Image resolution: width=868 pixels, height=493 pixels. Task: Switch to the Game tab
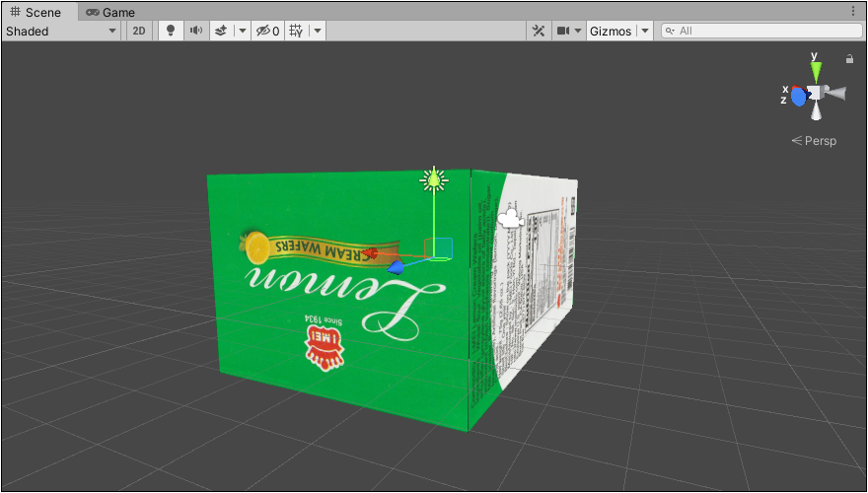click(109, 13)
